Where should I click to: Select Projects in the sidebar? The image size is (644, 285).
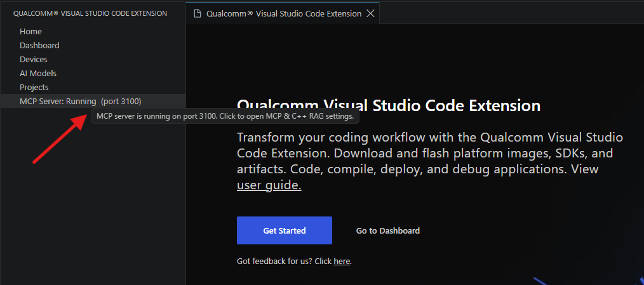point(93,88)
